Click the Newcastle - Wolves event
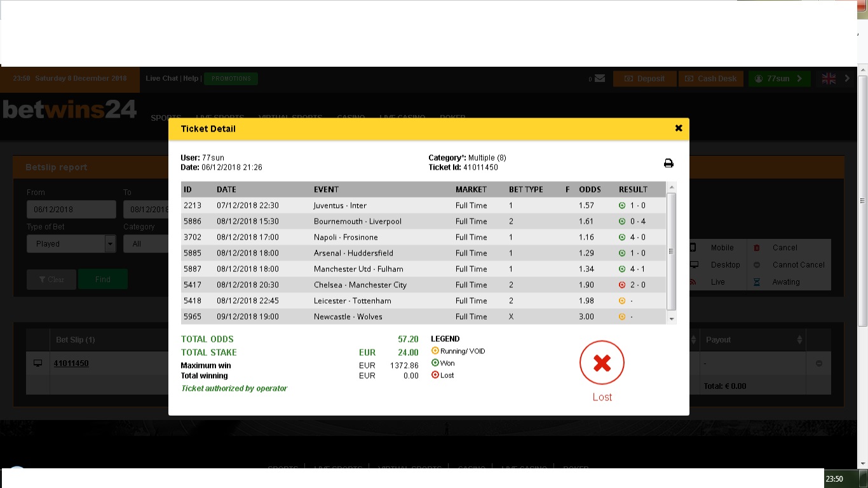This screenshot has width=868, height=488. 348,316
